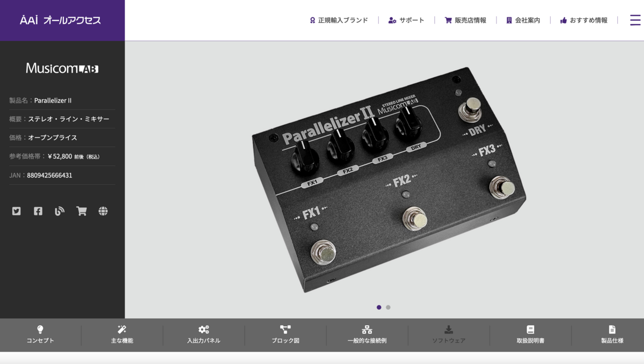The width and height of the screenshot is (644, 364).
Task: Open the globe website icon
Action: tap(103, 211)
